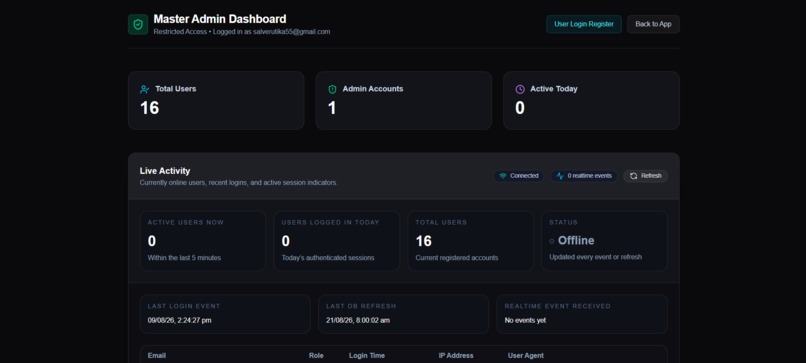Click Within the last 5 minutes text
The image size is (806, 363).
pyautogui.click(x=184, y=258)
